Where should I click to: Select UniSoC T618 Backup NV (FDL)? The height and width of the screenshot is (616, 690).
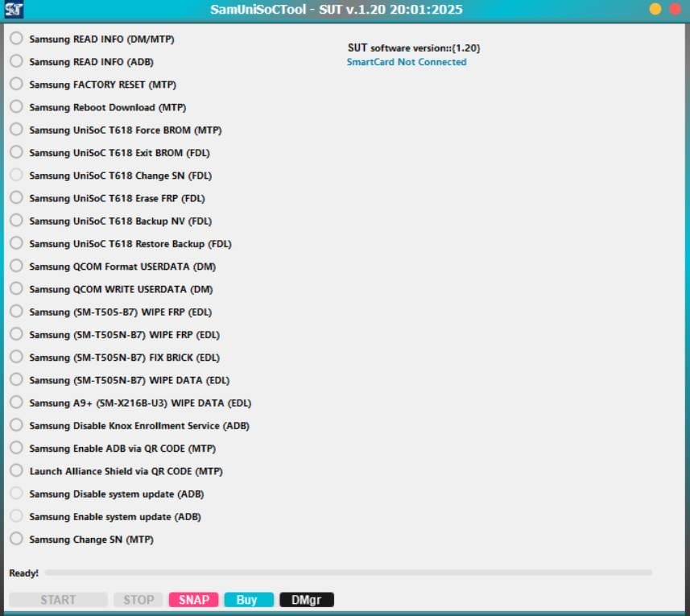coord(16,221)
